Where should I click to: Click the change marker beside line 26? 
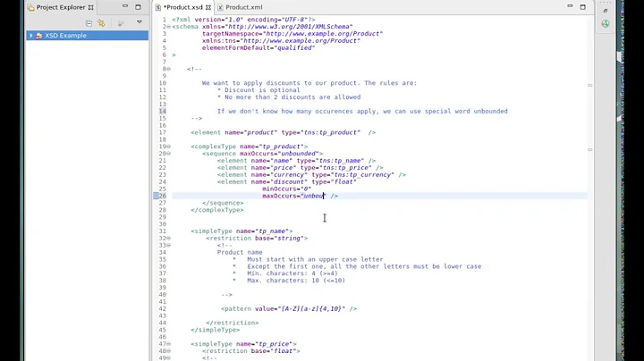pos(156,196)
